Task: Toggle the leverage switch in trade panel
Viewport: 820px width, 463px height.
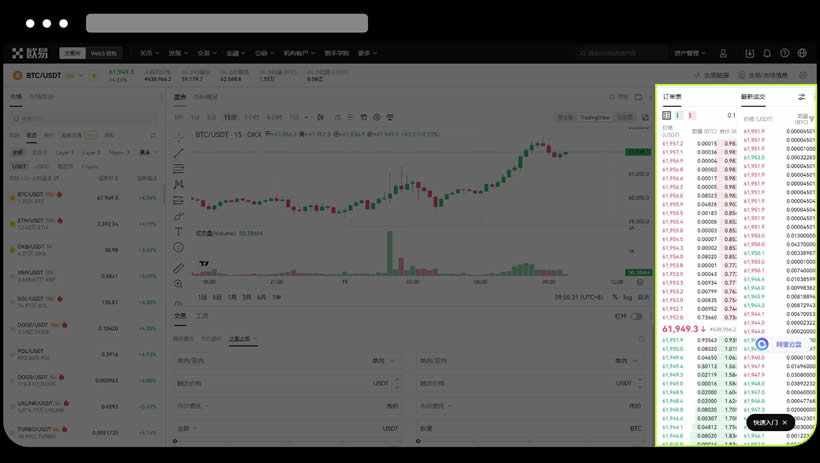Action: pyautogui.click(x=636, y=316)
